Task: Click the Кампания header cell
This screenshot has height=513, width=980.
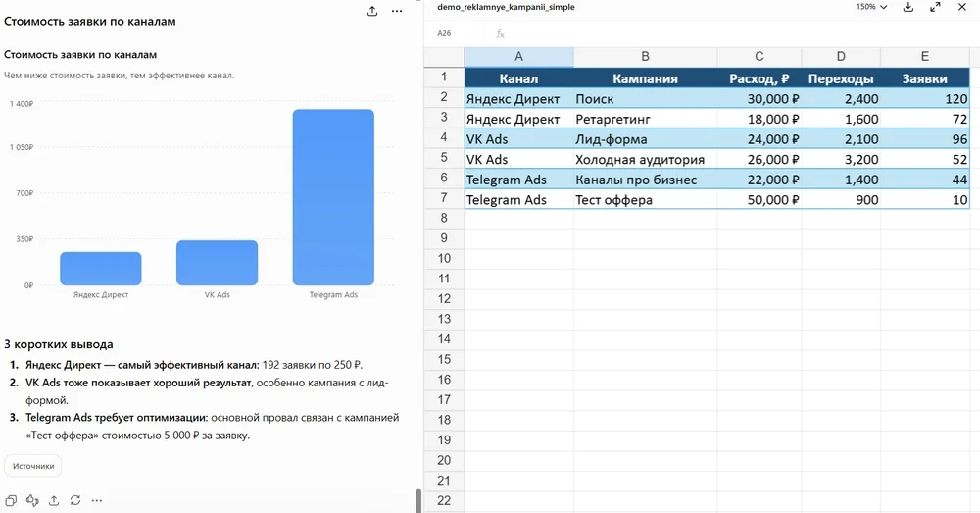Action: coord(645,78)
